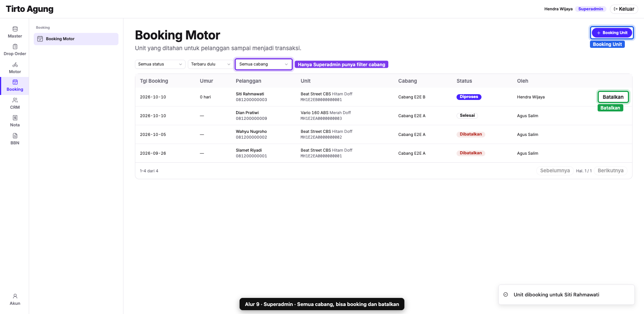This screenshot has width=644, height=314.
Task: Open the Master section icon
Action: coord(15,29)
